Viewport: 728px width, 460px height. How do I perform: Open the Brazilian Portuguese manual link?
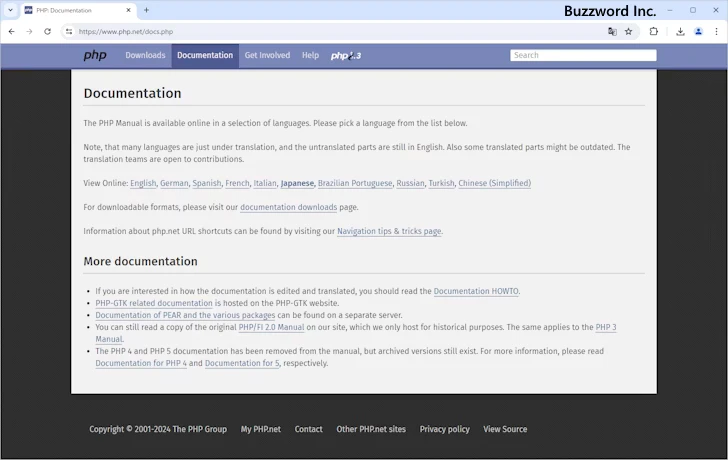355,183
